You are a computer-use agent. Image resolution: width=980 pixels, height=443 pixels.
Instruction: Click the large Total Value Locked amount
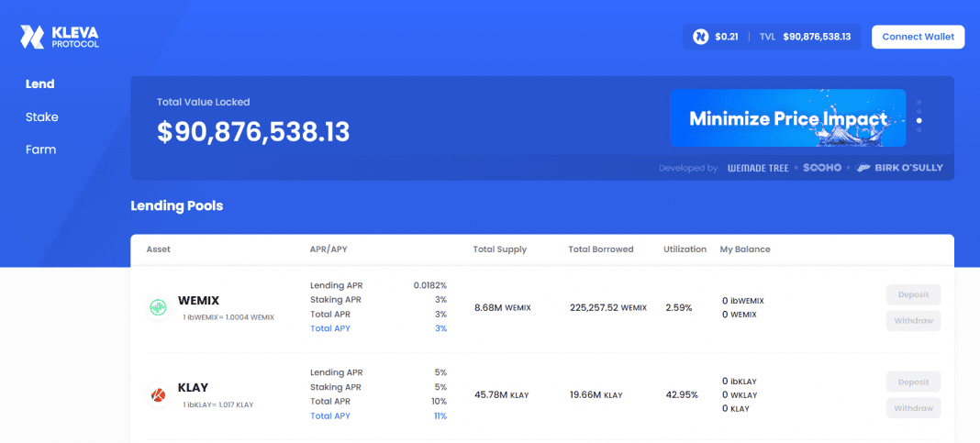pos(253,132)
